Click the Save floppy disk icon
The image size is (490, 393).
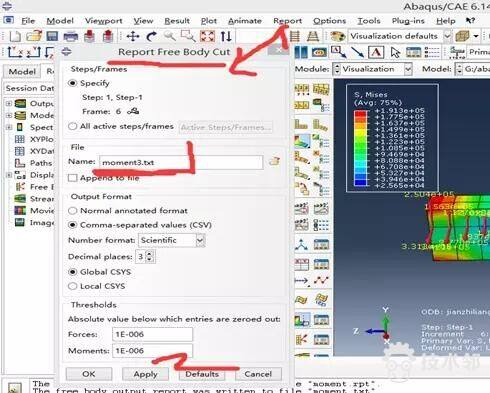52,36
